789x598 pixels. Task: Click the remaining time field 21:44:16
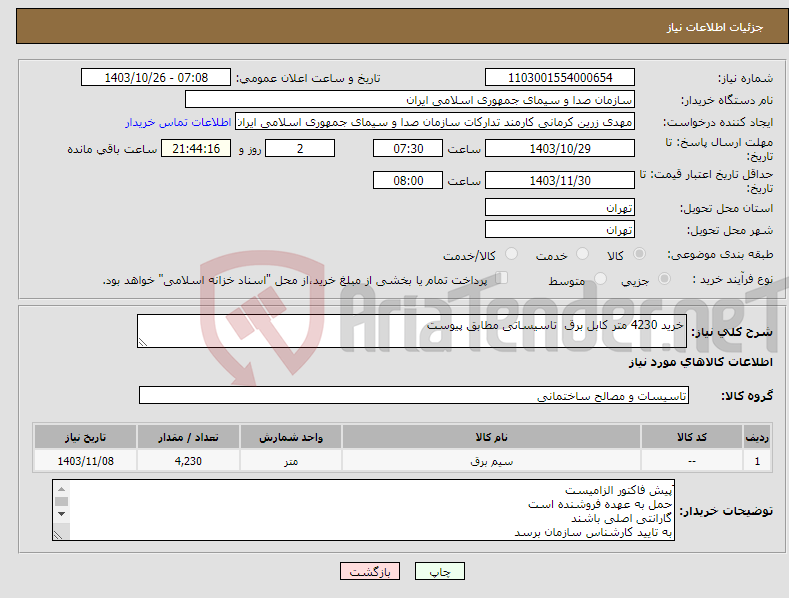pyautogui.click(x=196, y=148)
